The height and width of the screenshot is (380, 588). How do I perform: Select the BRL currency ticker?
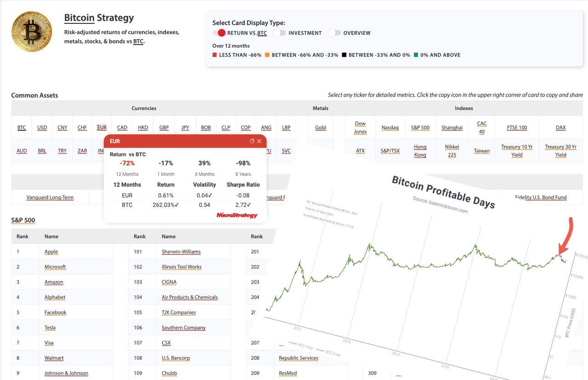pyautogui.click(x=42, y=151)
